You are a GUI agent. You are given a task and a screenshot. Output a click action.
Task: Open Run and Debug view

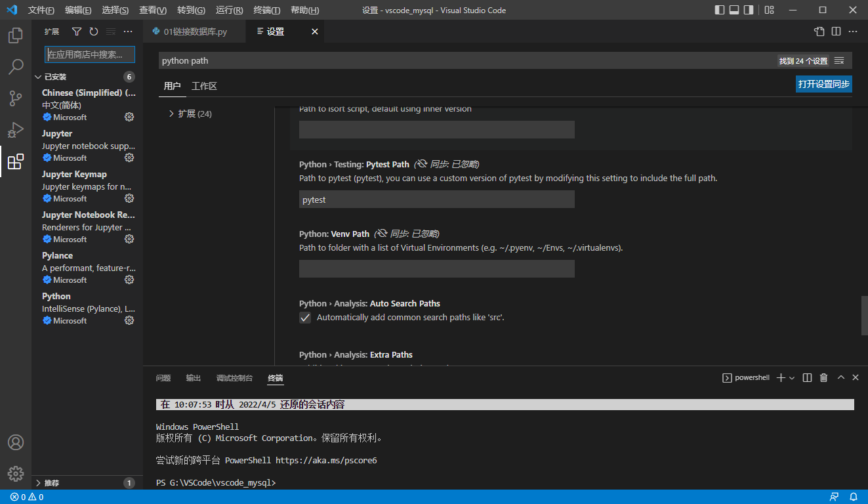[16, 130]
